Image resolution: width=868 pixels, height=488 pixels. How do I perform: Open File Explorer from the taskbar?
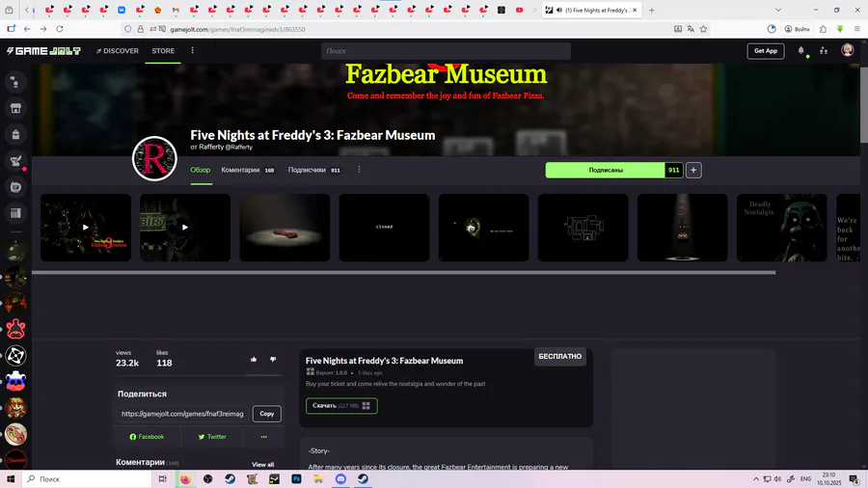pyautogui.click(x=319, y=479)
